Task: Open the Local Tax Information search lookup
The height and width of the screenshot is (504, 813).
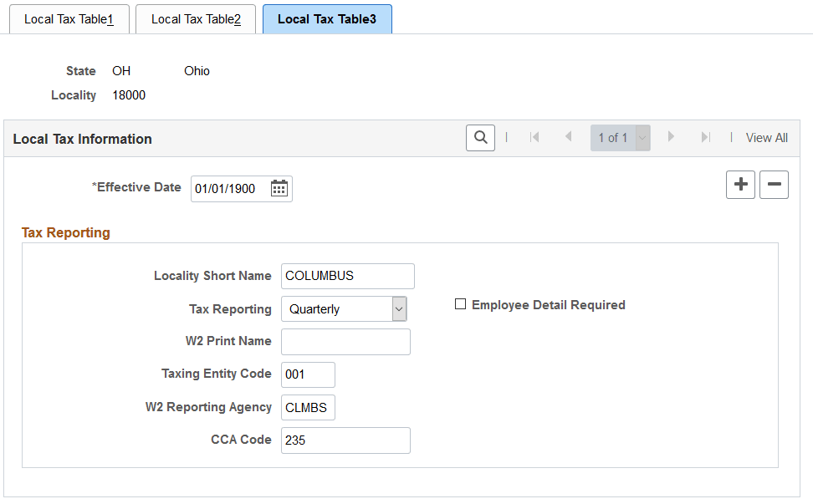Action: pos(480,137)
